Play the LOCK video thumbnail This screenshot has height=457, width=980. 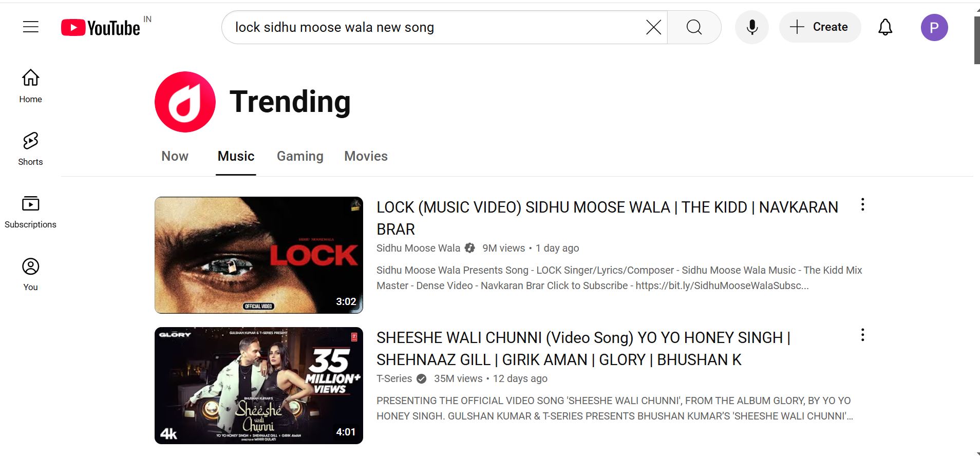[259, 255]
